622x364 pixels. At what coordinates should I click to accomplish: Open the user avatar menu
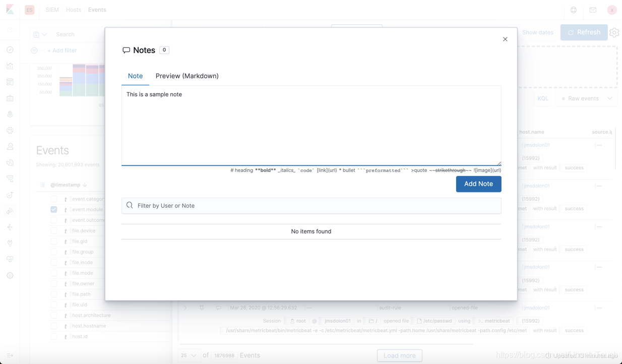pos(612,10)
